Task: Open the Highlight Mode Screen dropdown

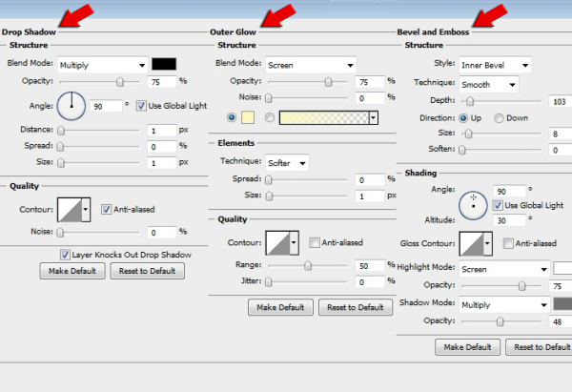Action: click(503, 269)
